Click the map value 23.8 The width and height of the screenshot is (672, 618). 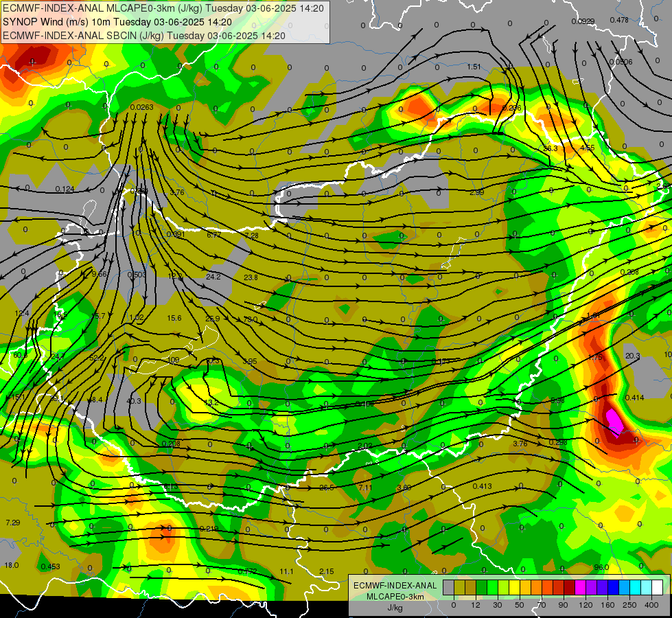[251, 277]
